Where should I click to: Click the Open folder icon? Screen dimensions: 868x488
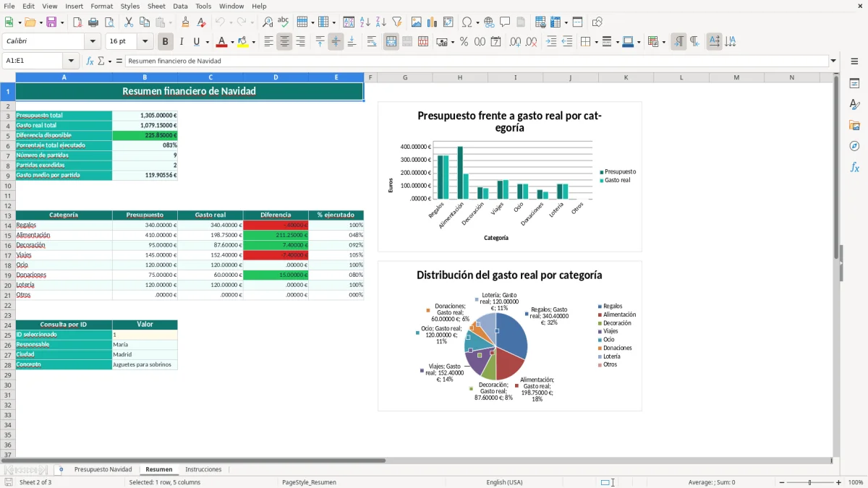click(x=30, y=22)
